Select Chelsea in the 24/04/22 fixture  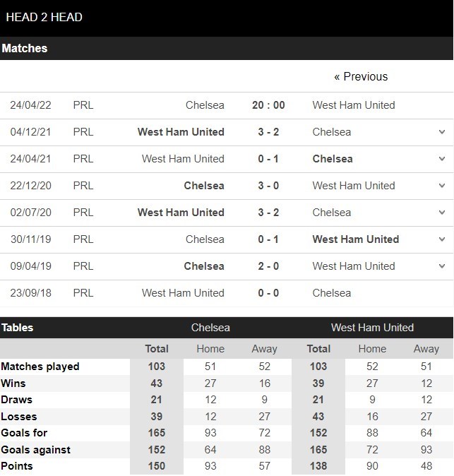pos(205,105)
